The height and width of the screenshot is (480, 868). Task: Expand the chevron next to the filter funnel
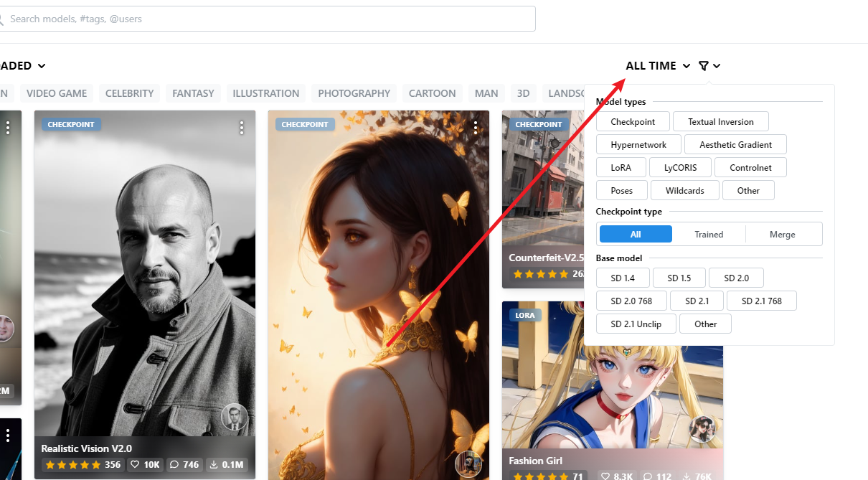tap(718, 65)
